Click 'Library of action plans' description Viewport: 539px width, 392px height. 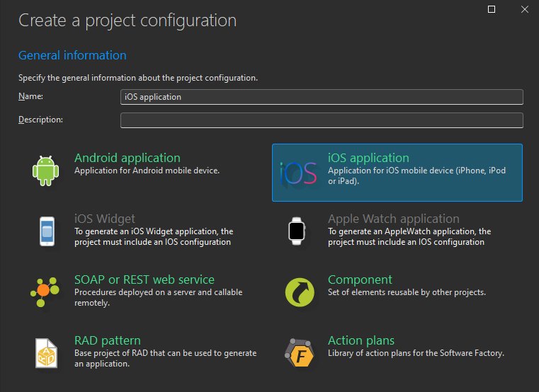coord(416,353)
